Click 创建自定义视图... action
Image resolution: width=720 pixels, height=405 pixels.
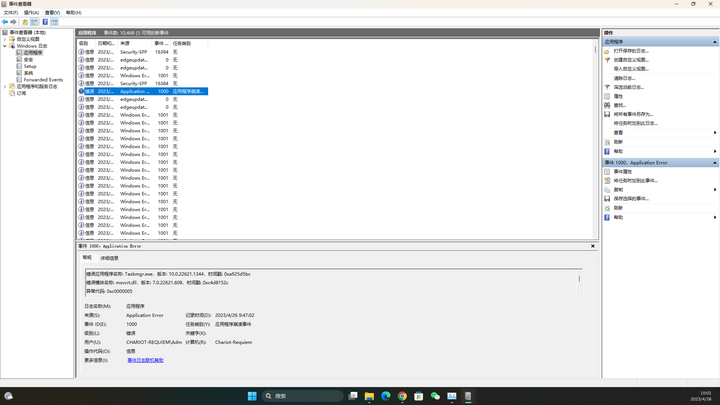click(x=631, y=60)
